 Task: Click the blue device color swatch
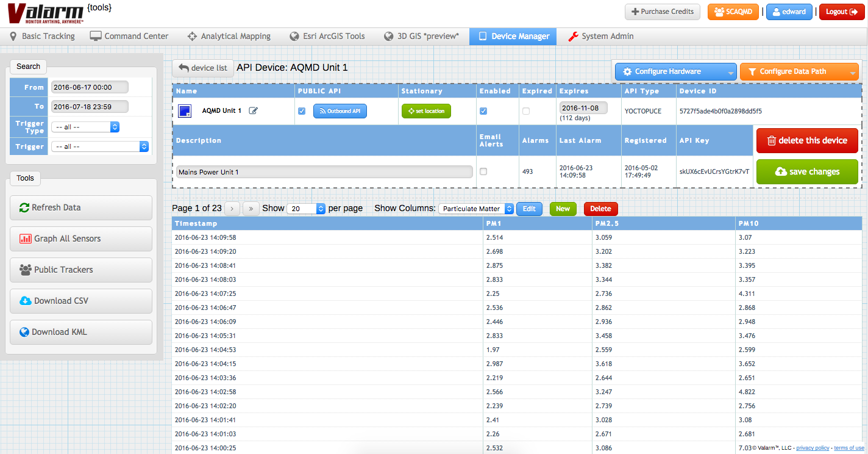coord(185,111)
